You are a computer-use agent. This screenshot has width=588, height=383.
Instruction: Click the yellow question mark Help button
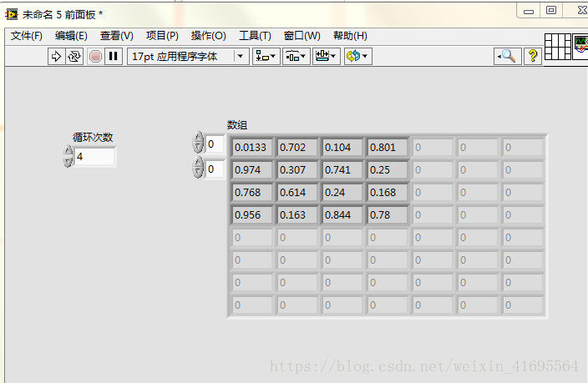click(533, 57)
